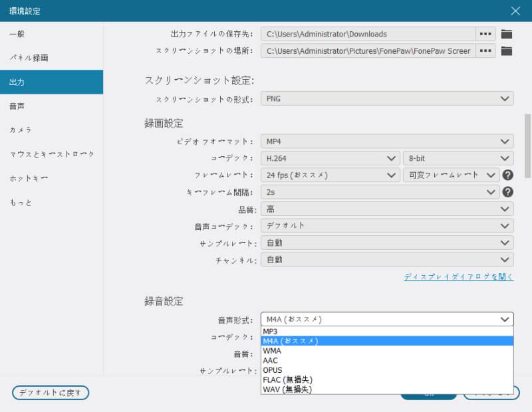Select MP3 from audio format list

pos(387,332)
